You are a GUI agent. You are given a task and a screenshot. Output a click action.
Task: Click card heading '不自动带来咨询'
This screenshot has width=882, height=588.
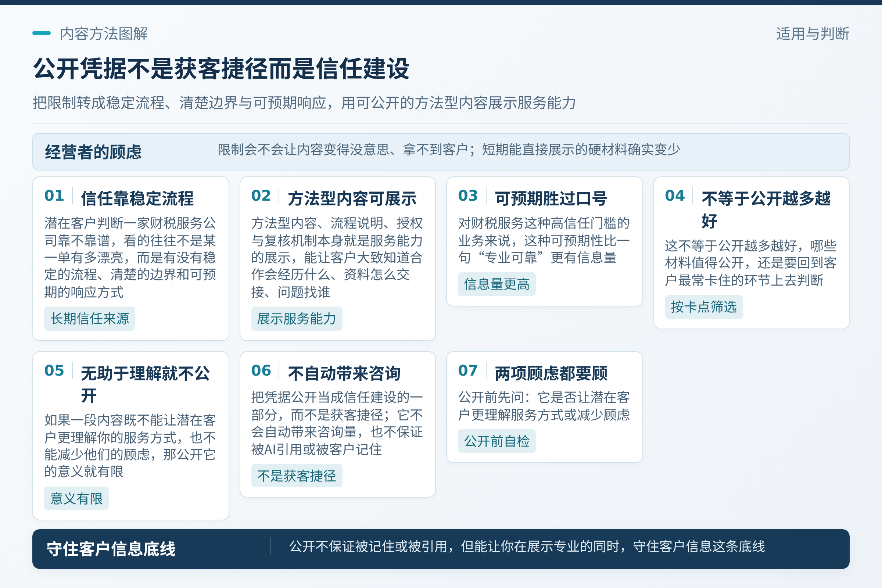coord(344,373)
